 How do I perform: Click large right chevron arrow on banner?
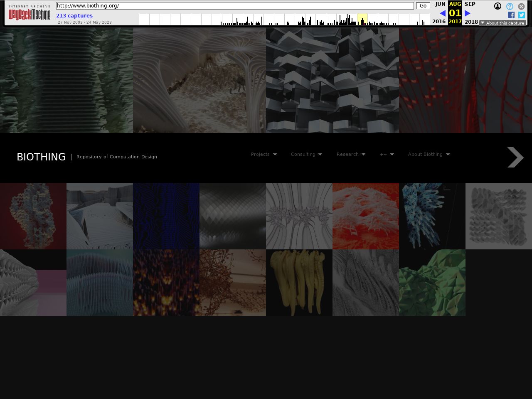515,158
